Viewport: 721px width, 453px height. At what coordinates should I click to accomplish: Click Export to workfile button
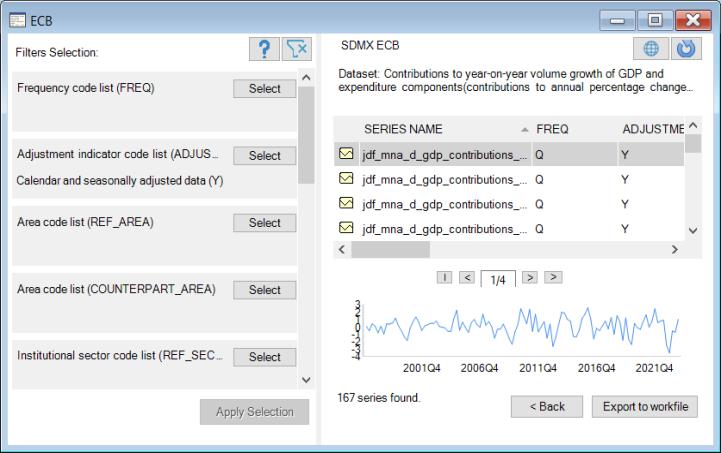coord(644,406)
